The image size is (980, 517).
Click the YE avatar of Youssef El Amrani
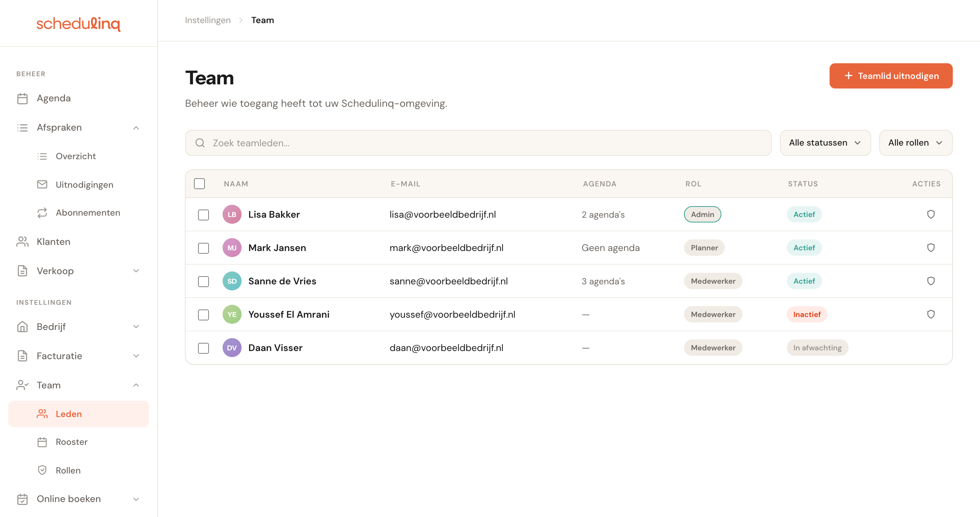point(232,314)
